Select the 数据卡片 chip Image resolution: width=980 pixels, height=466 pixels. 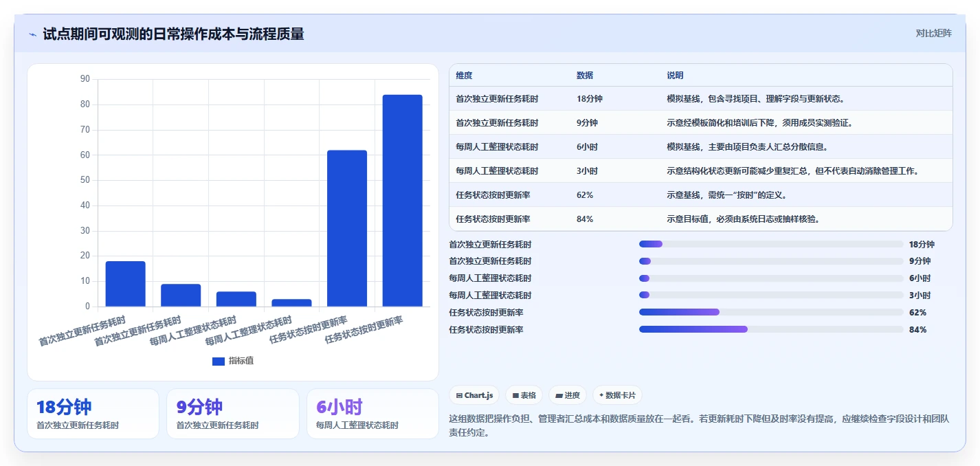617,395
